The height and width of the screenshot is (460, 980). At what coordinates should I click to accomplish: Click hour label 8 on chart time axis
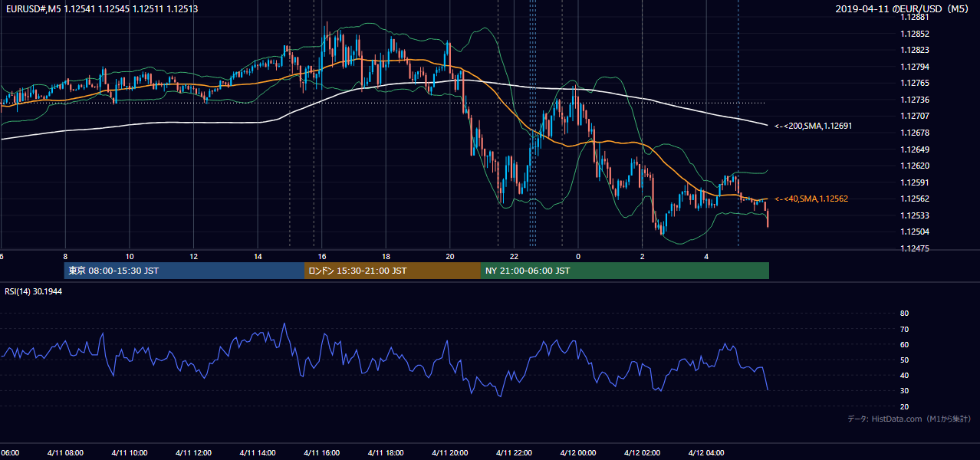coord(65,256)
